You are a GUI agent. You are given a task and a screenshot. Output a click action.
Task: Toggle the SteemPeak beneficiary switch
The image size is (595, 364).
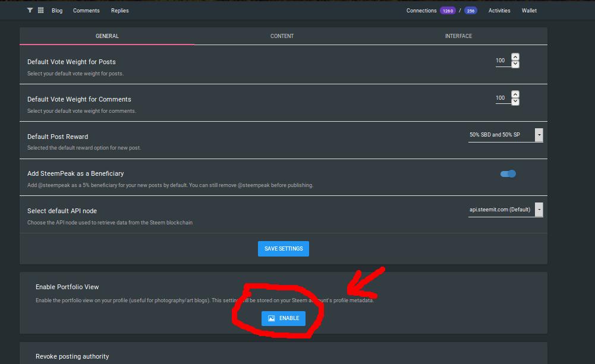(x=508, y=173)
